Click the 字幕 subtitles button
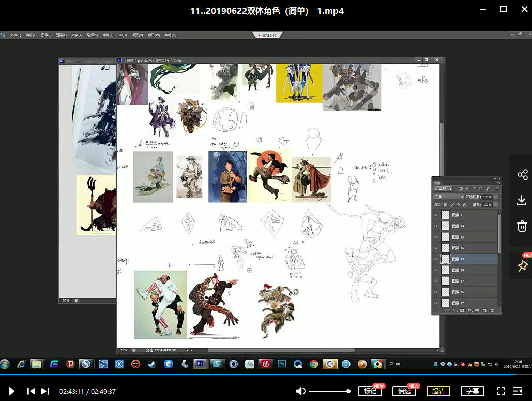Image resolution: width=532 pixels, height=401 pixels. (472, 391)
